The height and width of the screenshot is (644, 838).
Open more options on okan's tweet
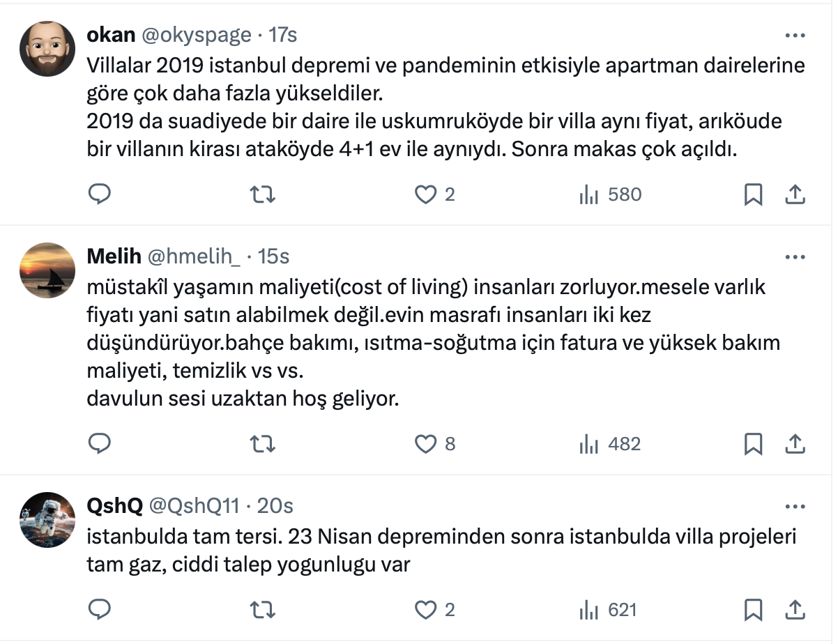pyautogui.click(x=795, y=35)
